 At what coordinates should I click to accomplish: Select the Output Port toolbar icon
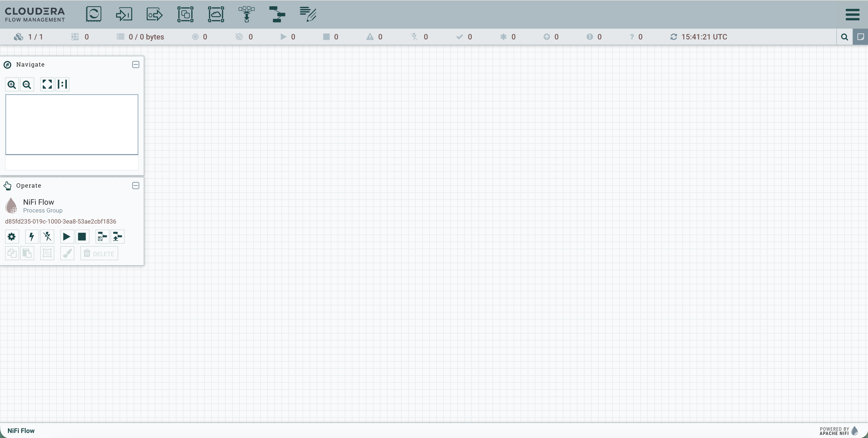(155, 14)
